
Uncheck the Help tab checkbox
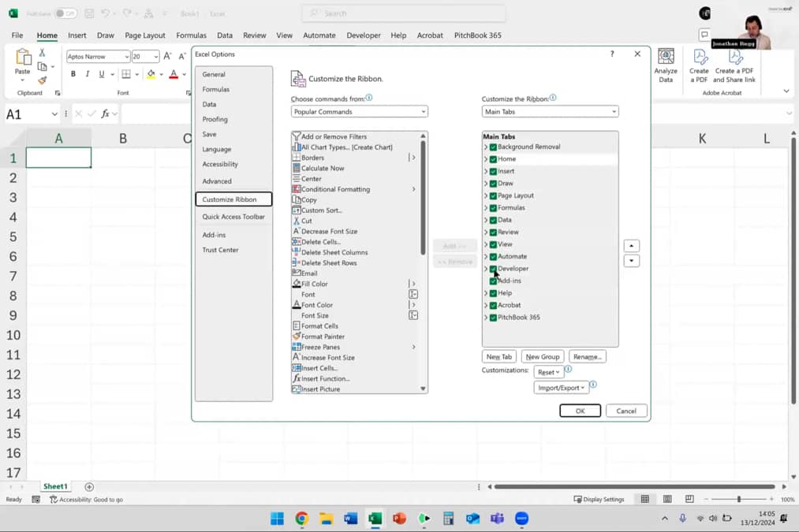tap(493, 294)
